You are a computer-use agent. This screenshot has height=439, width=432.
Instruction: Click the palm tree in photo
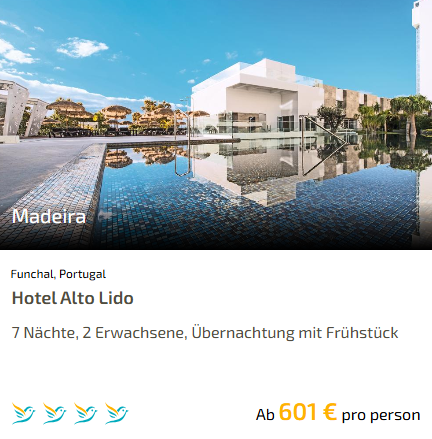coord(411,113)
